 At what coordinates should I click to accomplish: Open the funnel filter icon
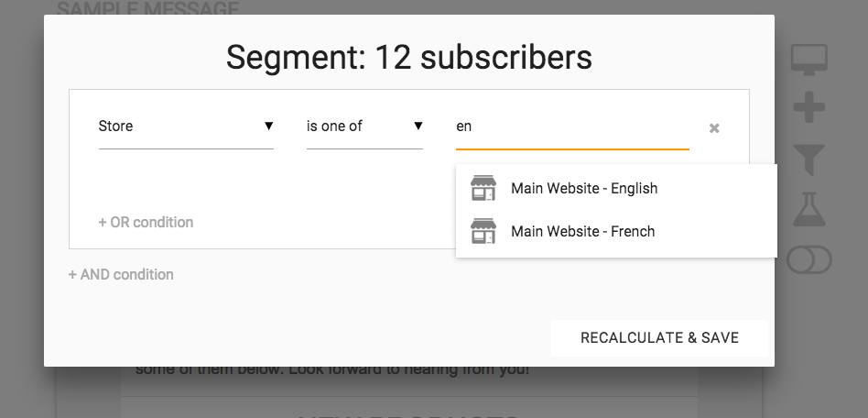(x=809, y=159)
